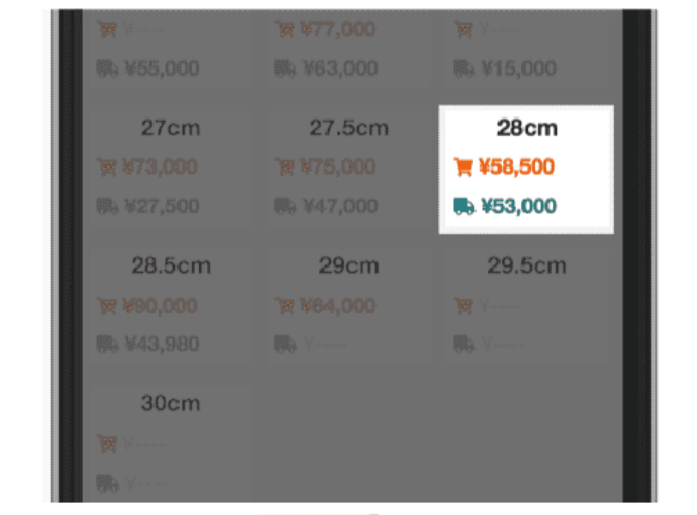The height and width of the screenshot is (515, 697).
Task: Click the ¥77,000 buy price
Action: (x=338, y=30)
